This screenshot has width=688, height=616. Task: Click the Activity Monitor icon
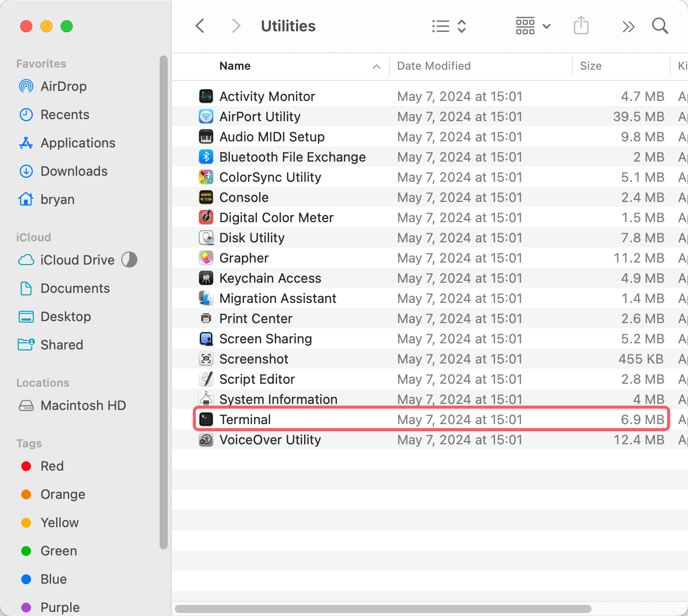pos(206,96)
